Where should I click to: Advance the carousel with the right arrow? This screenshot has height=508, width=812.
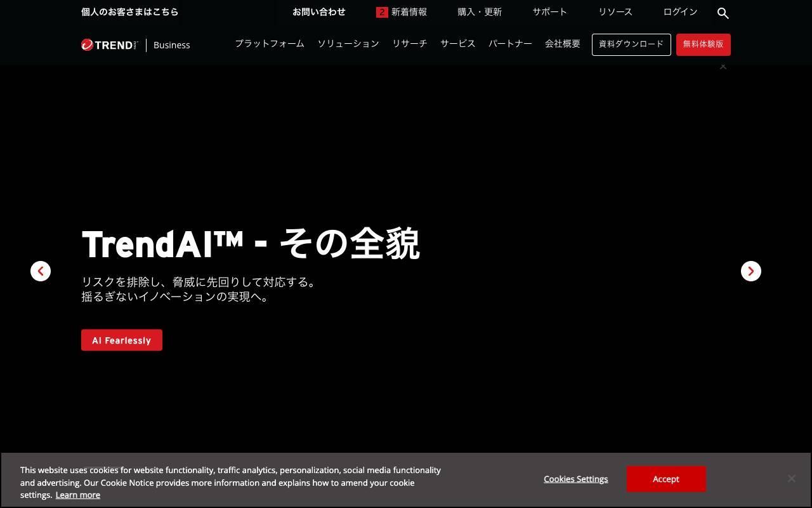751,271
